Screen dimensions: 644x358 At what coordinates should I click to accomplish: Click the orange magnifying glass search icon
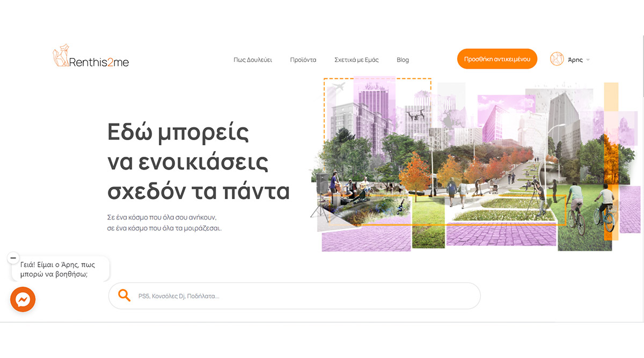pos(125,295)
